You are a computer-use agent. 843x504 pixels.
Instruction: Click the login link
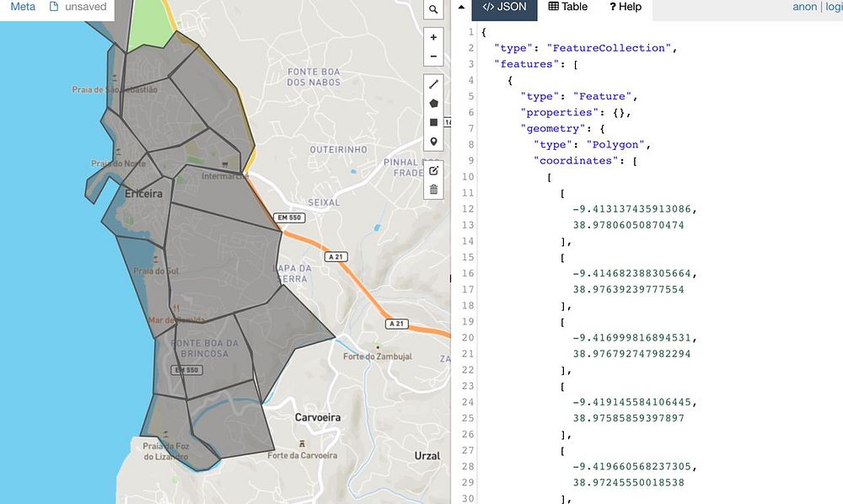point(834,7)
